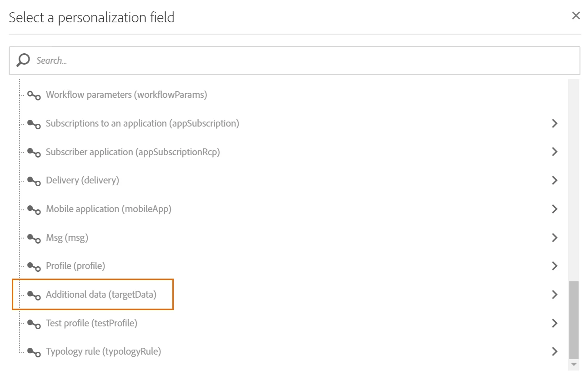The image size is (588, 376).
Task: Expand the Additional data (targetData) chevron
Action: coord(554,295)
